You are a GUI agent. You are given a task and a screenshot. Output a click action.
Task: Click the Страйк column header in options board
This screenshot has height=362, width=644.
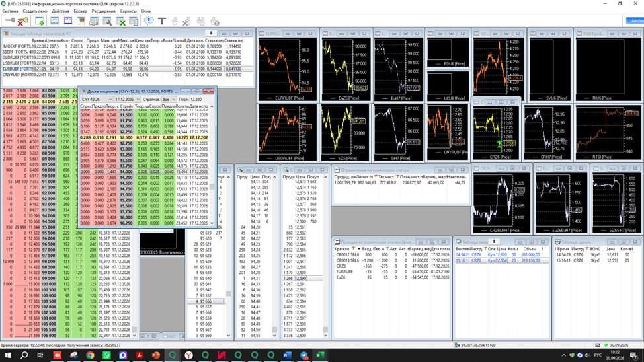[126, 106]
